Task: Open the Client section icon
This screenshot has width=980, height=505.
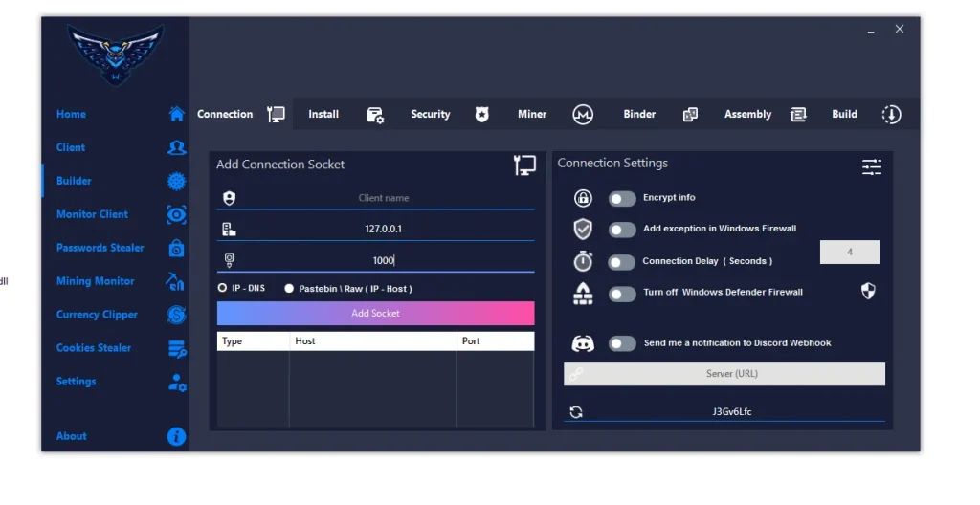Action: pyautogui.click(x=176, y=147)
